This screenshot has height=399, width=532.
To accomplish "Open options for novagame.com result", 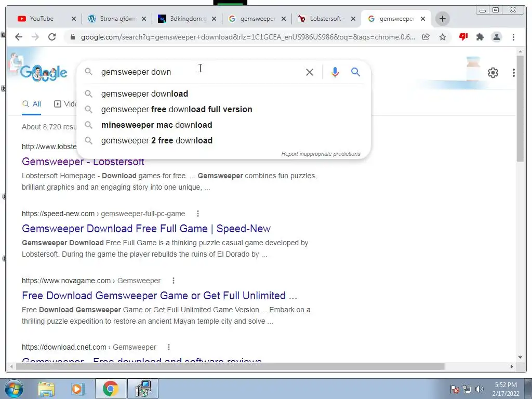I will click(174, 281).
